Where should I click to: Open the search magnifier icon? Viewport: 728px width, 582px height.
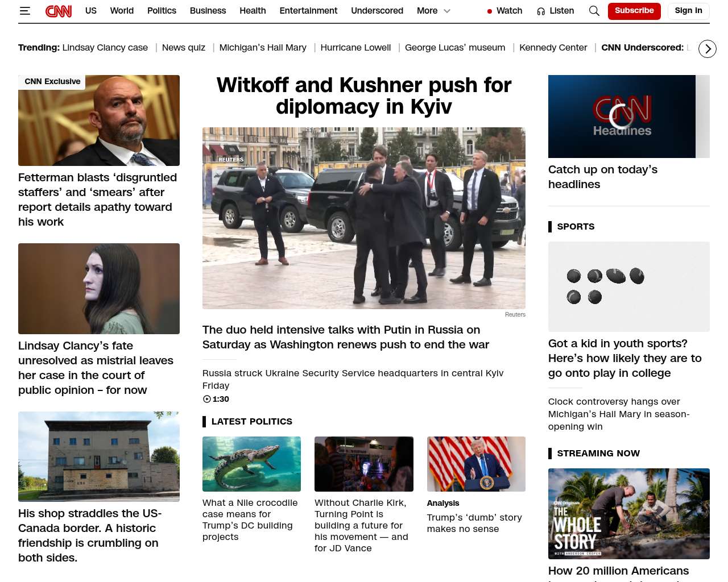pyautogui.click(x=594, y=11)
